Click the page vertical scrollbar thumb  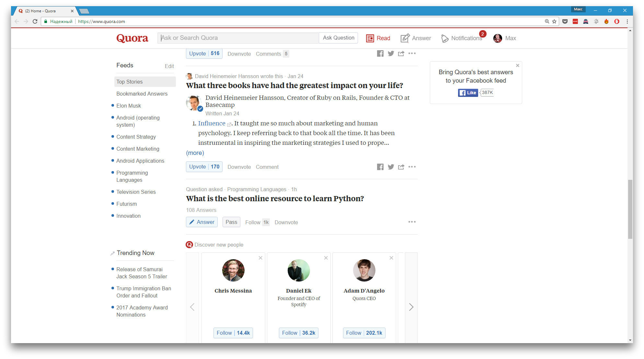pyautogui.click(x=630, y=209)
